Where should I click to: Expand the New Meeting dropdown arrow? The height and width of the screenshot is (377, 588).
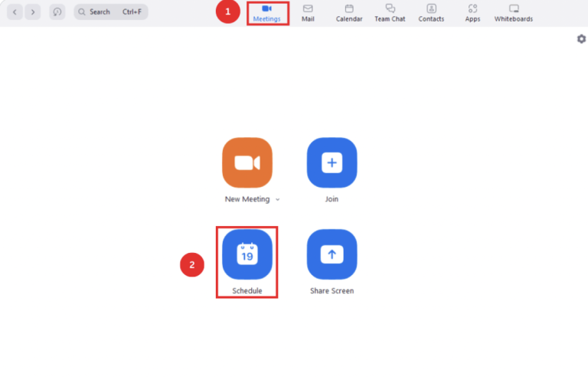pos(277,200)
